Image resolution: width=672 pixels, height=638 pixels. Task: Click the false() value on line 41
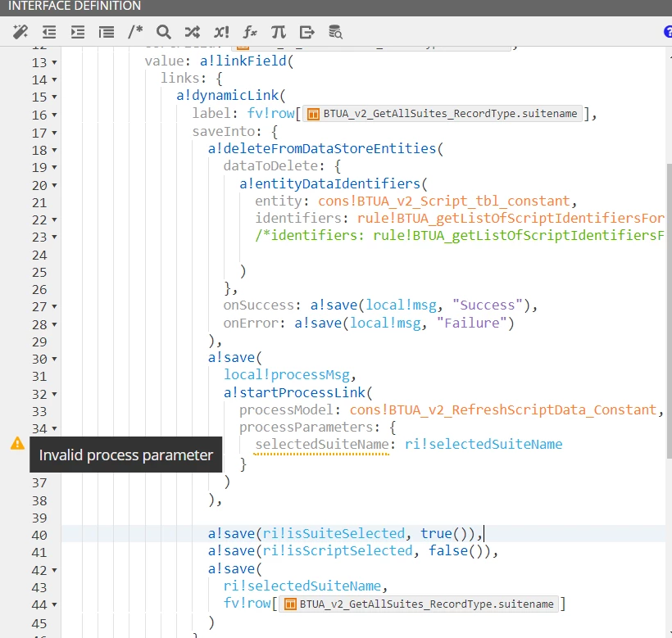[456, 550]
